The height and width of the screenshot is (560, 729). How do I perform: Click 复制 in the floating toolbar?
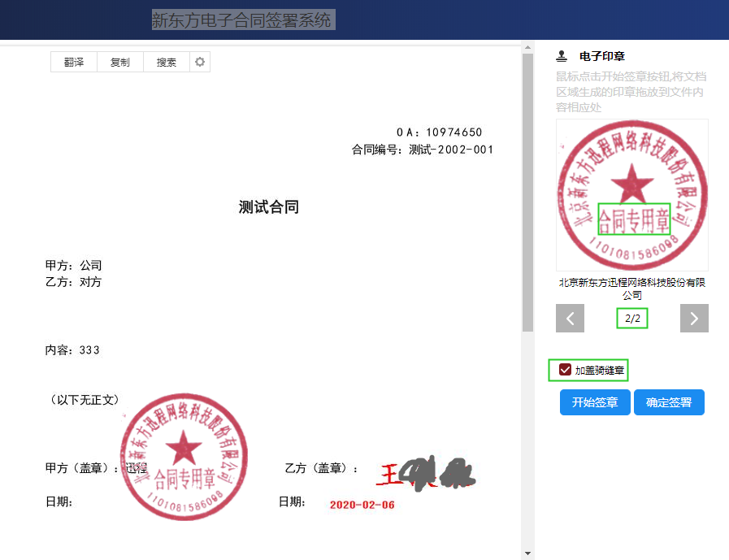pyautogui.click(x=120, y=63)
